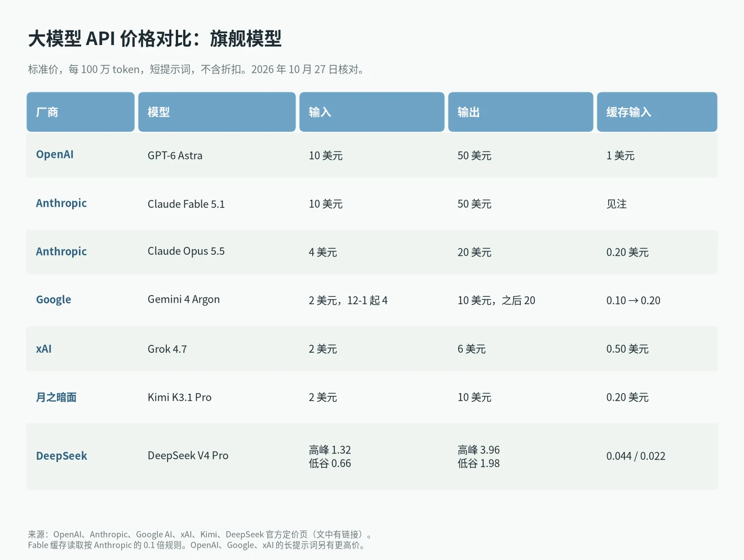Click the 低谷 0.66 input price
The width and height of the screenshot is (744, 560).
(330, 463)
